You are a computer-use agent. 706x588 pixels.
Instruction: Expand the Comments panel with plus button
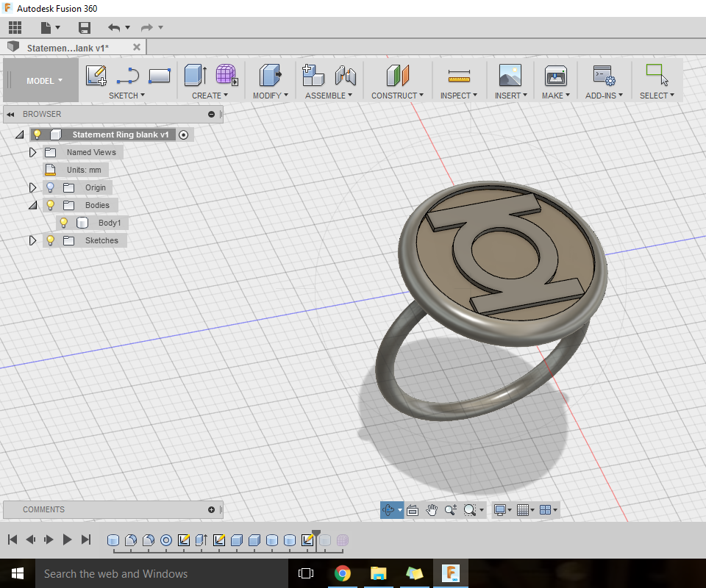click(211, 509)
